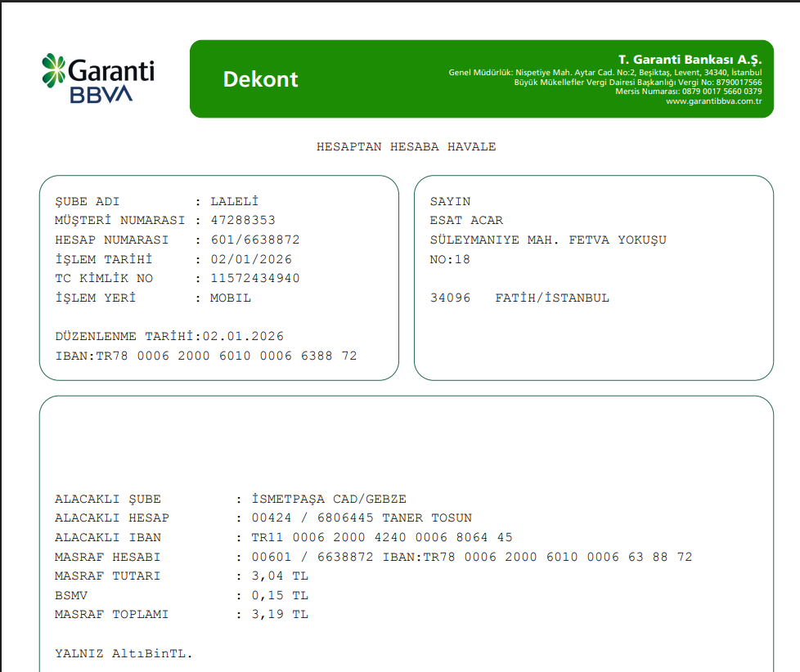Select ALACAKLI ŞUBE value İSMETPAŞA CAD/GEBZE
Viewport: 800px width, 672px height.
[x=329, y=499]
